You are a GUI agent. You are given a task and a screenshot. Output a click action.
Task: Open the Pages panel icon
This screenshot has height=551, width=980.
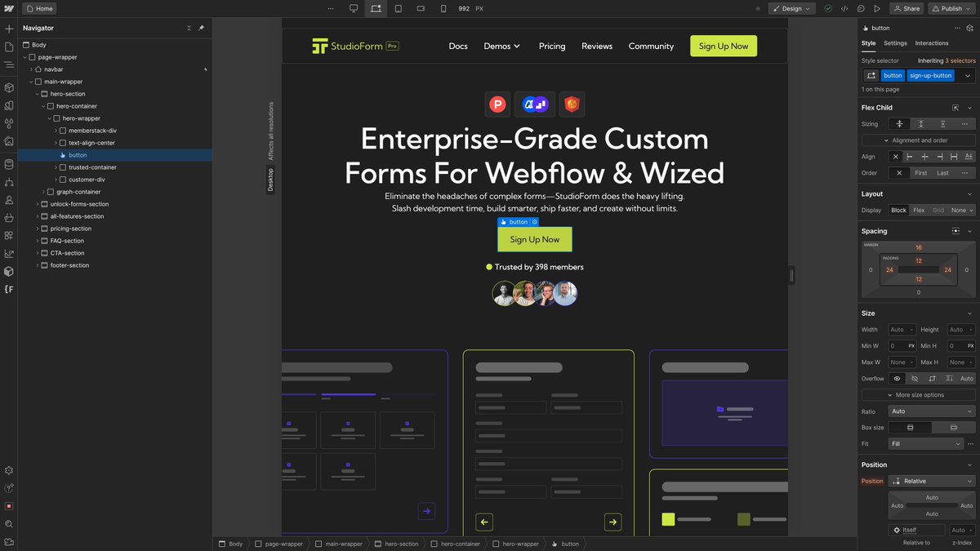(x=9, y=47)
